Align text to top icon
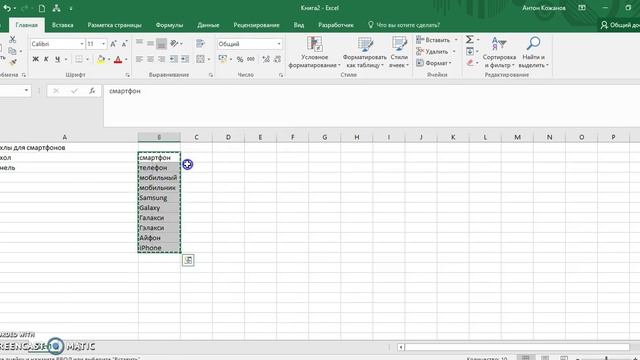 [139, 43]
